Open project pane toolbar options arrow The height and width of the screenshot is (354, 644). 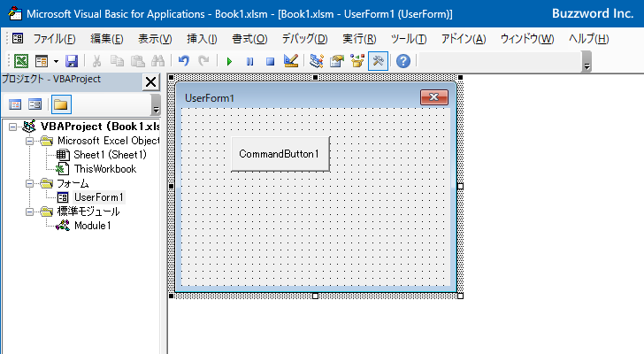[156, 104]
